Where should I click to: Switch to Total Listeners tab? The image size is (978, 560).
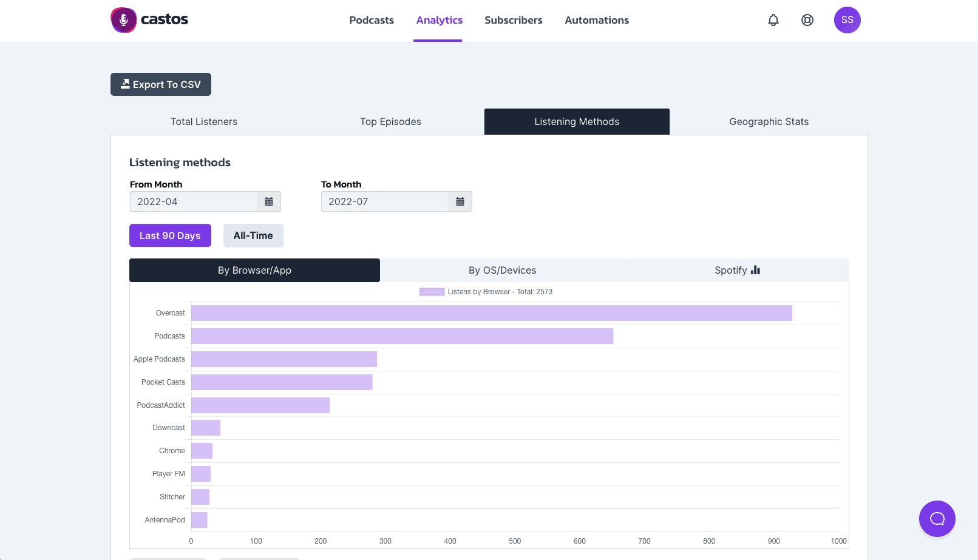204,121
